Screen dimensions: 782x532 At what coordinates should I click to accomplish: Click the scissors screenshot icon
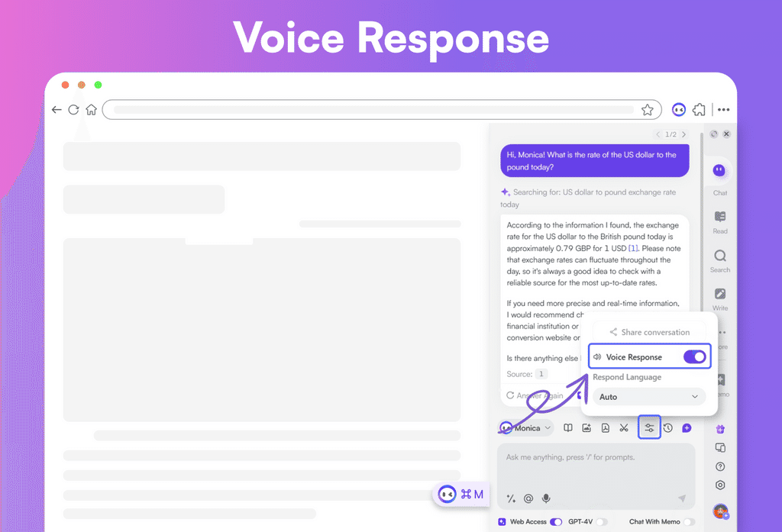click(x=624, y=428)
